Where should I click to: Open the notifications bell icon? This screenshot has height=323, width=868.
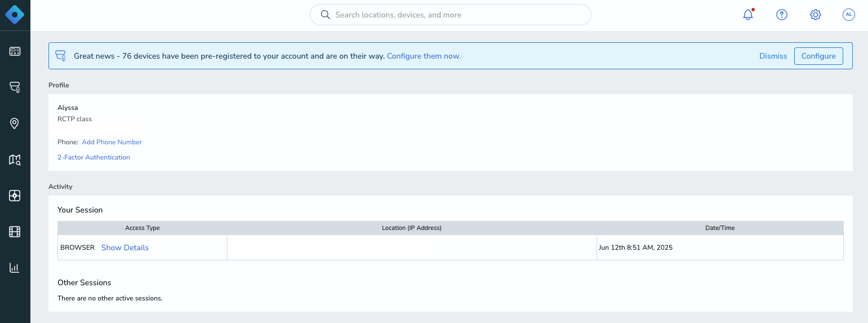tap(748, 15)
